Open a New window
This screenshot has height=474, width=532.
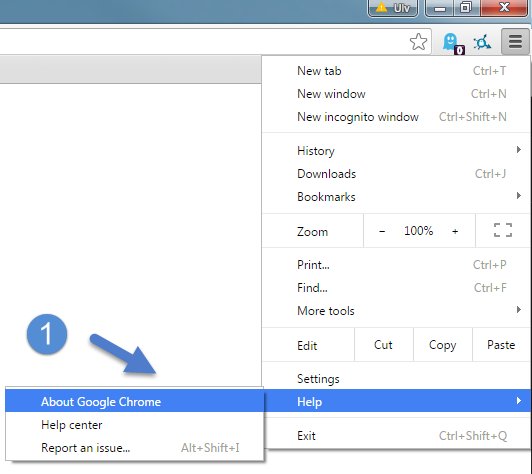coord(396,94)
